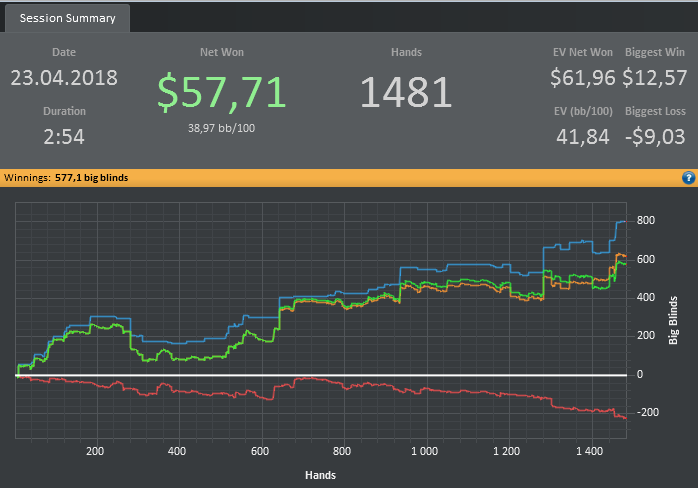Click the 800 label on the y-axis
The width and height of the screenshot is (698, 488).
point(645,220)
